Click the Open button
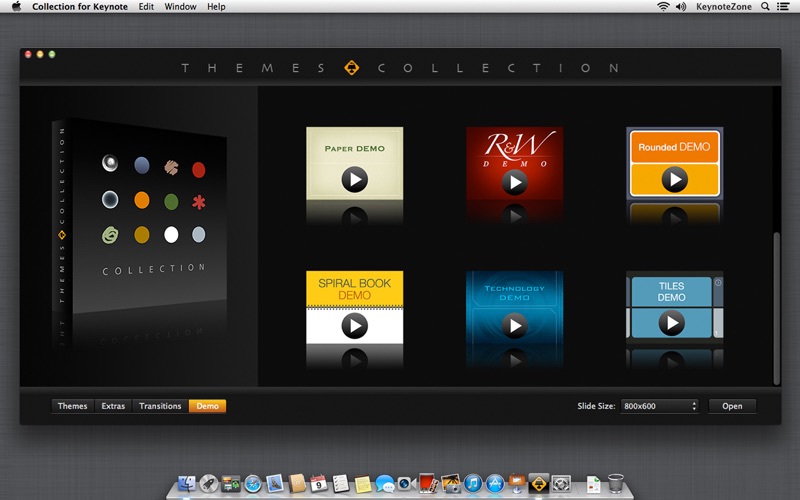This screenshot has height=500, width=800. point(732,406)
